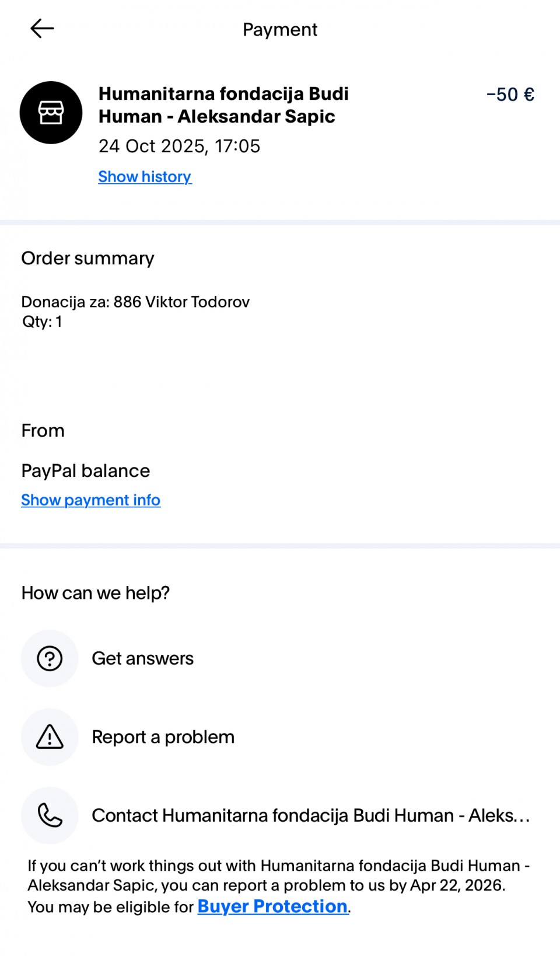560x956 pixels.
Task: Tap the How can we help? heading
Action: click(95, 593)
